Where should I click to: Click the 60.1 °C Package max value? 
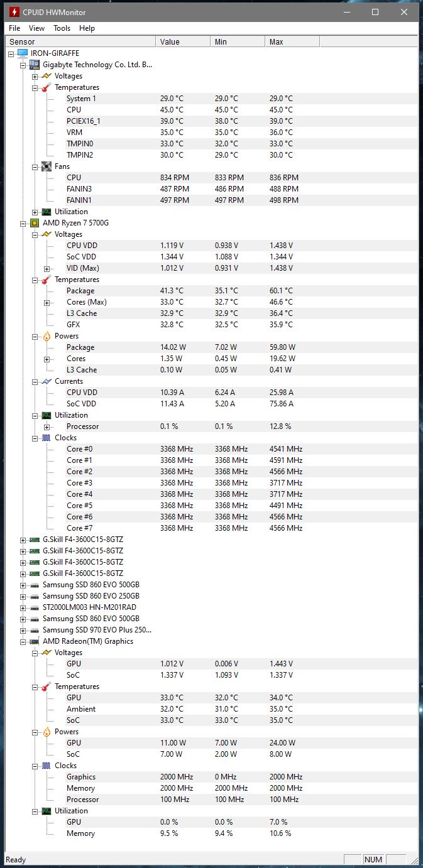click(x=281, y=291)
